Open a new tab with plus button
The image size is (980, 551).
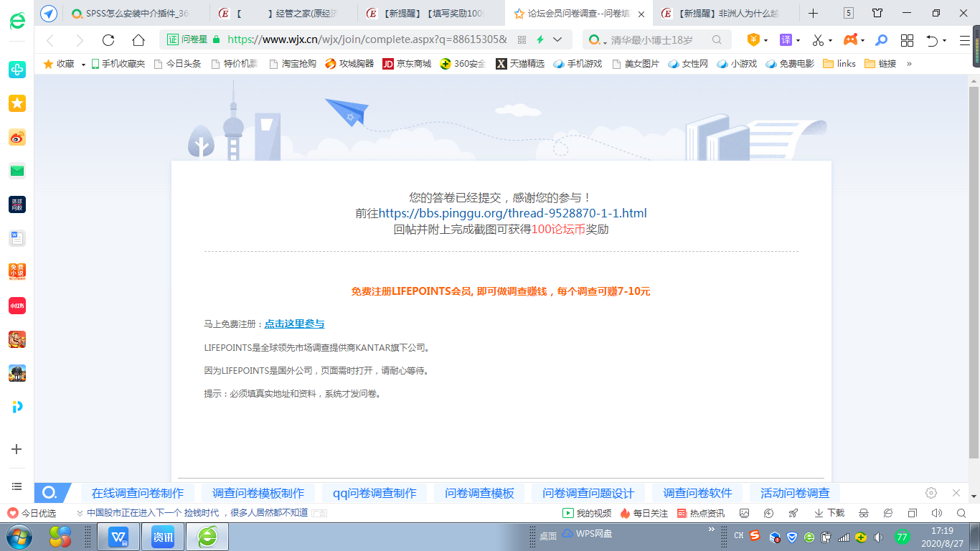(813, 13)
